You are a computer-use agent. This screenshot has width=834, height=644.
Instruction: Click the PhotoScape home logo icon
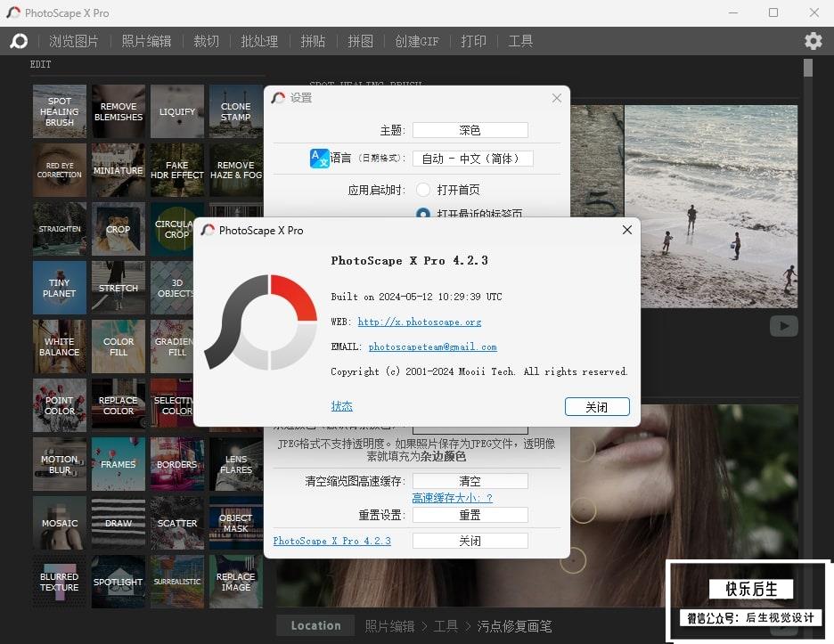click(19, 41)
